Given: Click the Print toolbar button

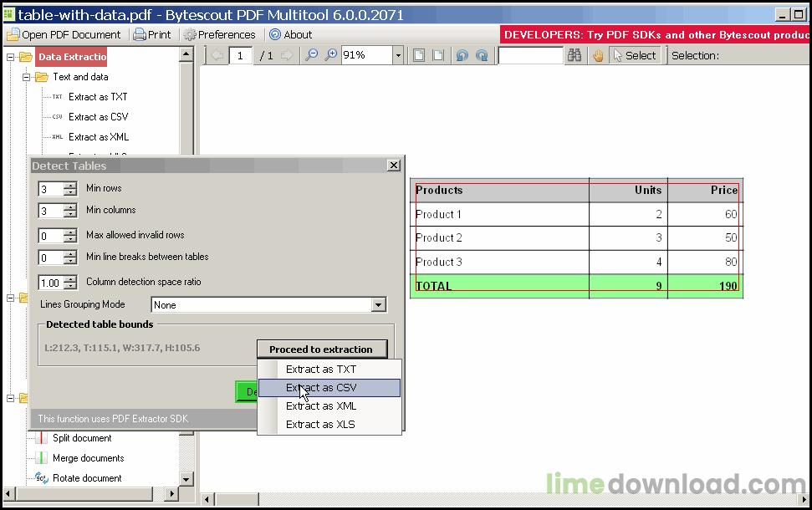Looking at the screenshot, I should (x=151, y=34).
